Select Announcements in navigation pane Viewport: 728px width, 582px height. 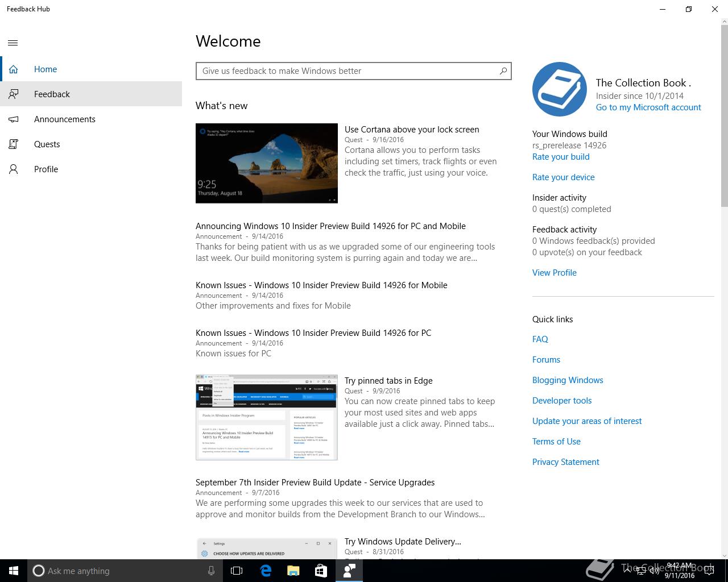[x=91, y=119]
